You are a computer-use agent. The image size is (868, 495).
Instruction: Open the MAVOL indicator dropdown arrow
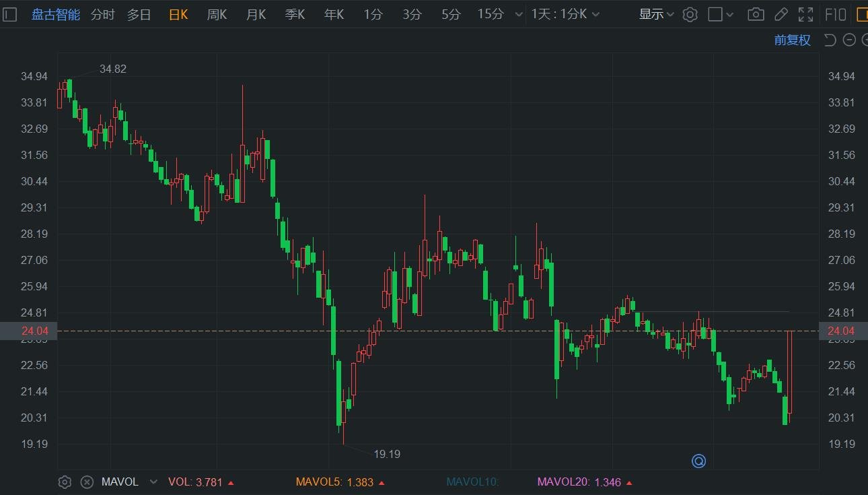(x=153, y=482)
